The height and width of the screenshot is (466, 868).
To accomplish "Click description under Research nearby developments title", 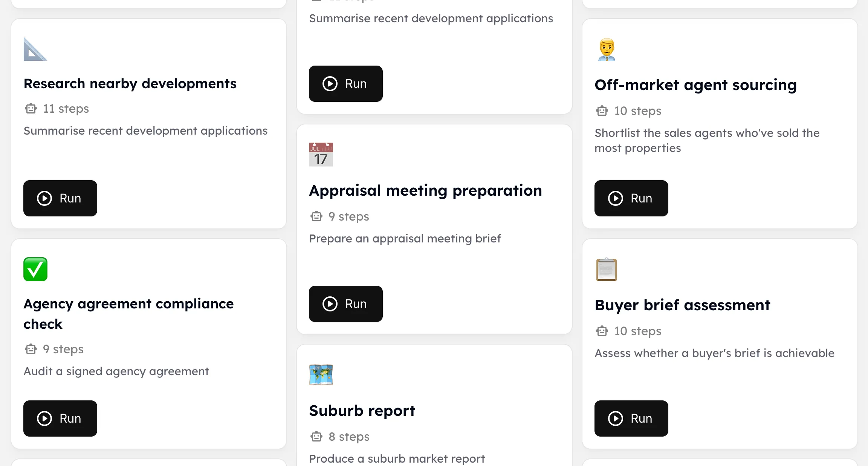I will tap(145, 131).
